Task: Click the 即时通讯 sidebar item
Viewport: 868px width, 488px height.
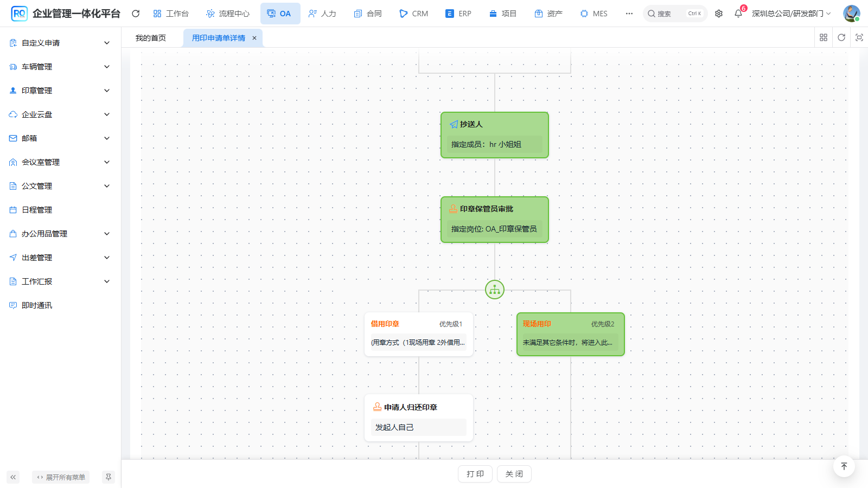Action: pyautogui.click(x=60, y=305)
